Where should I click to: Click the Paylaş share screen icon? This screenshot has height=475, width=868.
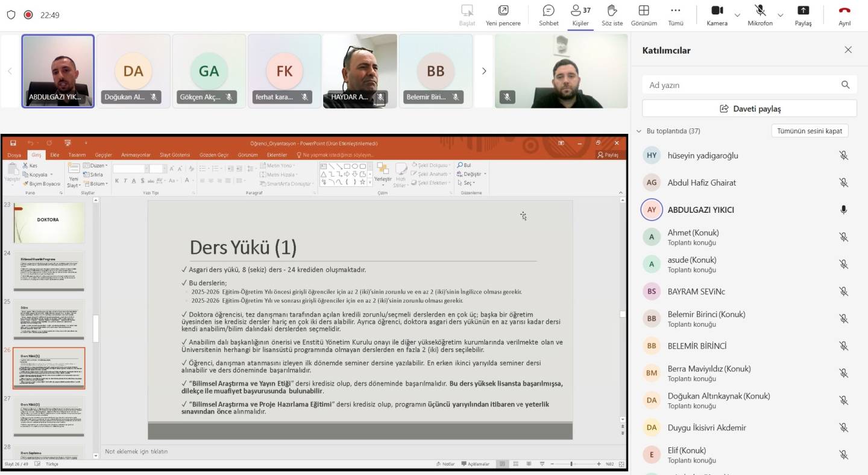pos(803,11)
